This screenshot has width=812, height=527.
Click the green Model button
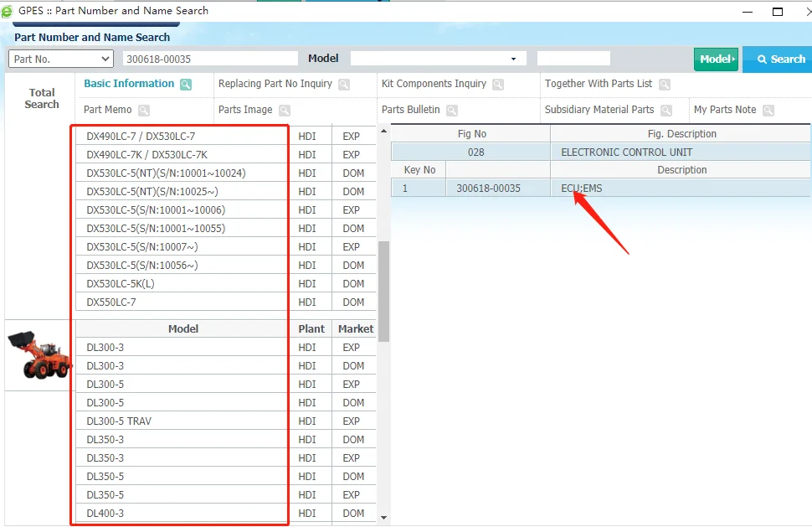716,59
